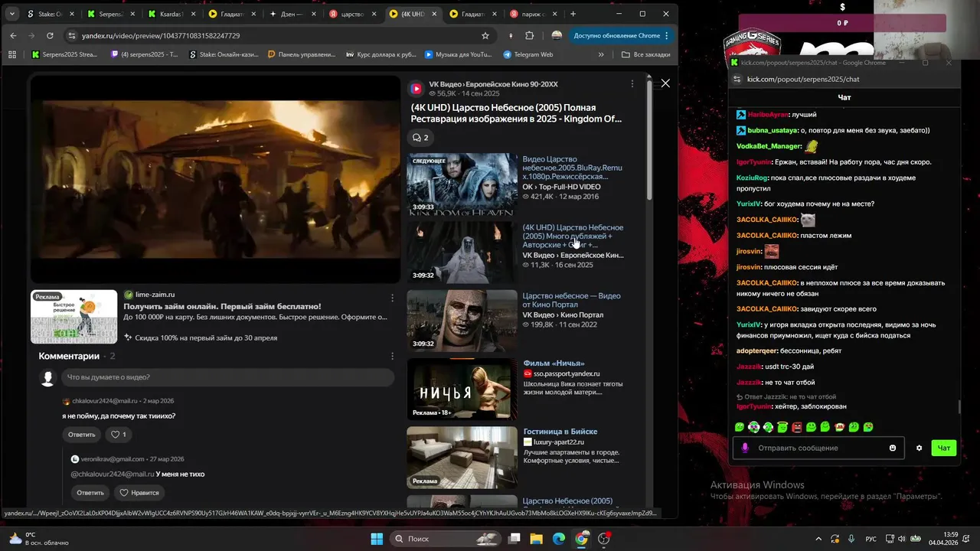The height and width of the screenshot is (551, 980).
Task: Click the burning building video player
Action: [x=215, y=179]
